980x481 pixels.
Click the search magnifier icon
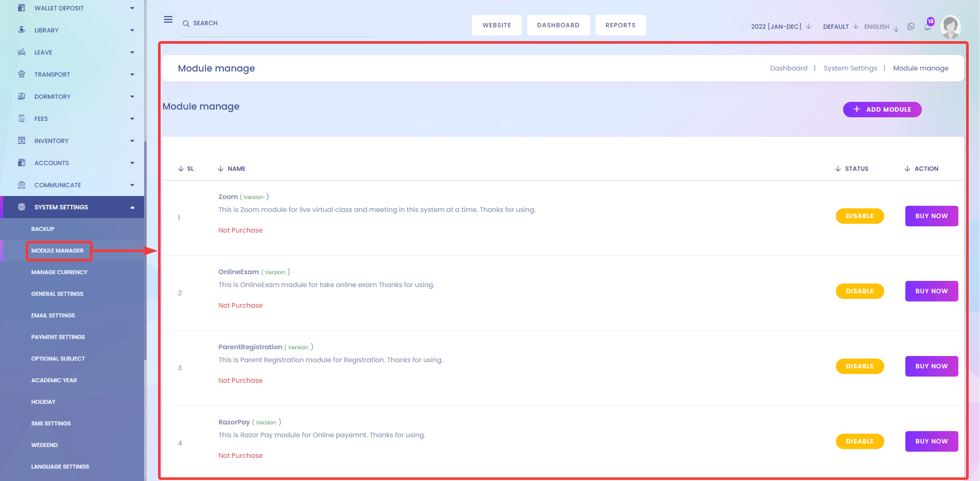coord(186,24)
